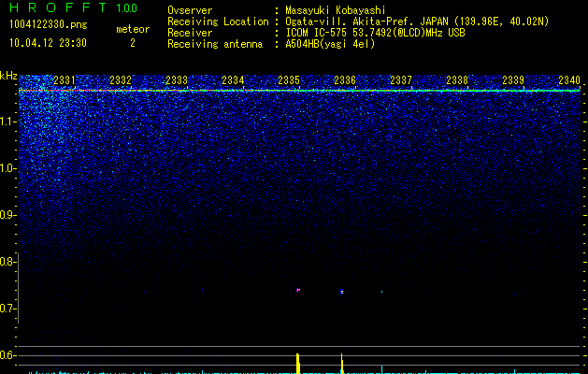Click the meteor label

click(133, 29)
